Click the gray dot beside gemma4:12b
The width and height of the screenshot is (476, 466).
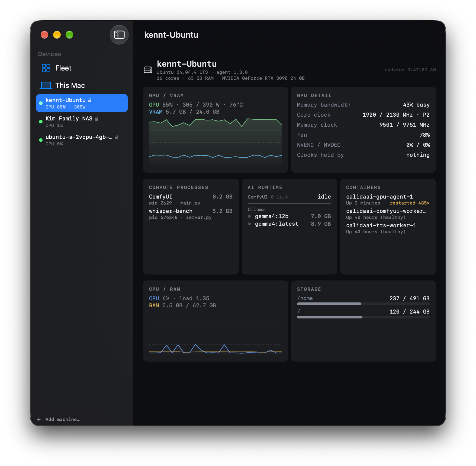[x=249, y=216]
